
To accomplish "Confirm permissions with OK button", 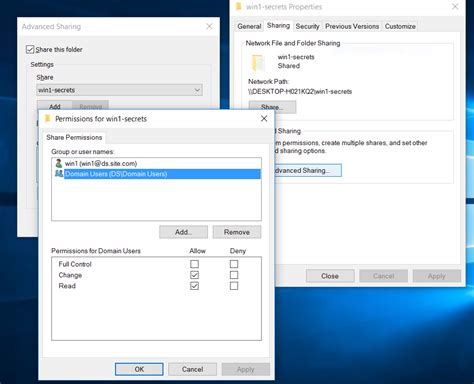I will 139,369.
